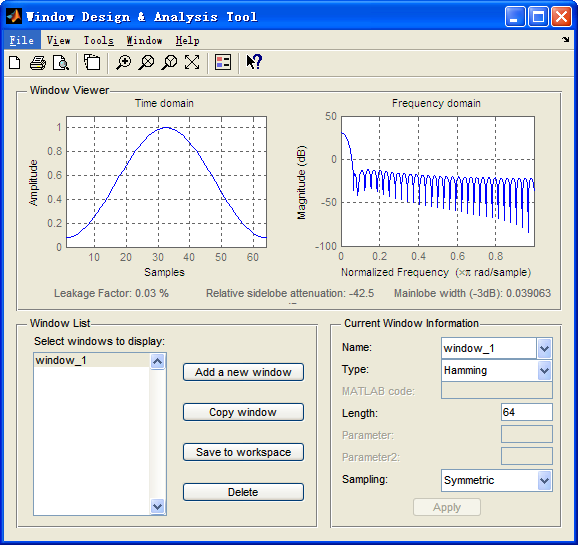
Task: Click the New document toolbar icon
Action: 15,63
